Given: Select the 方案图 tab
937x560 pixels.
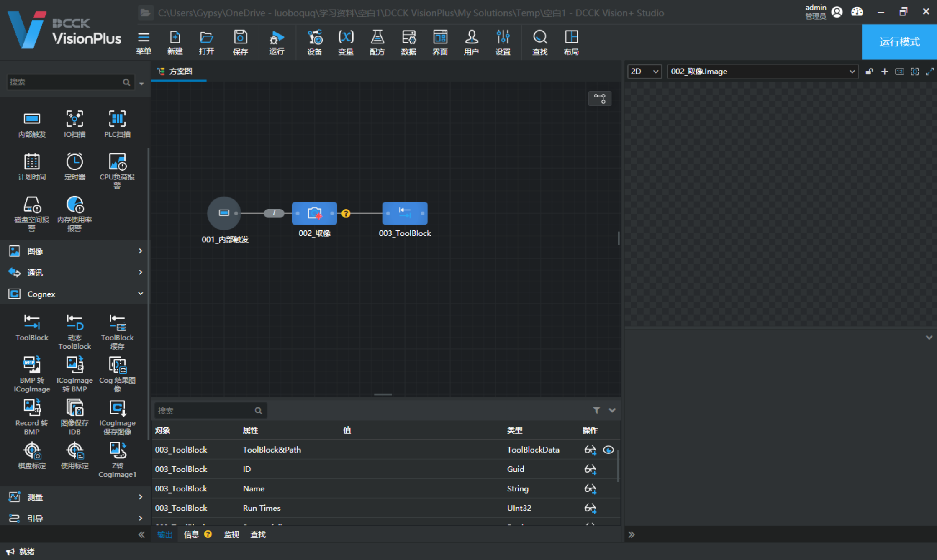Looking at the screenshot, I should tap(179, 71).
